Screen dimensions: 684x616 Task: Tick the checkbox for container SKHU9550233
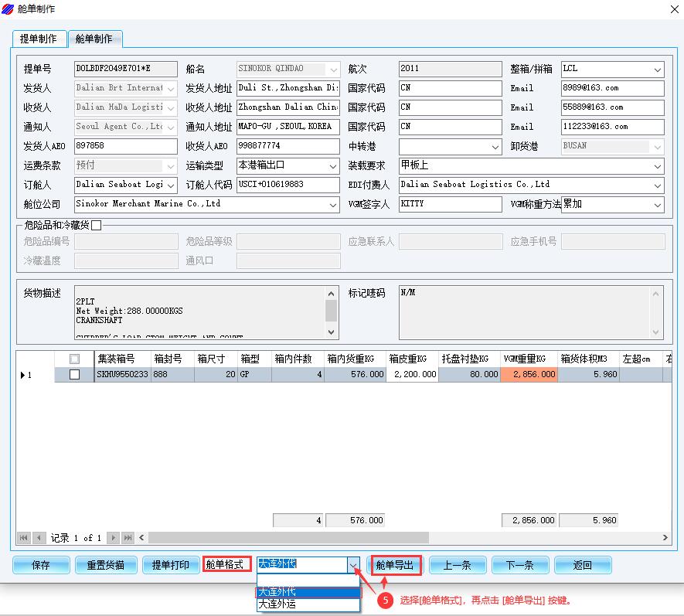point(74,375)
